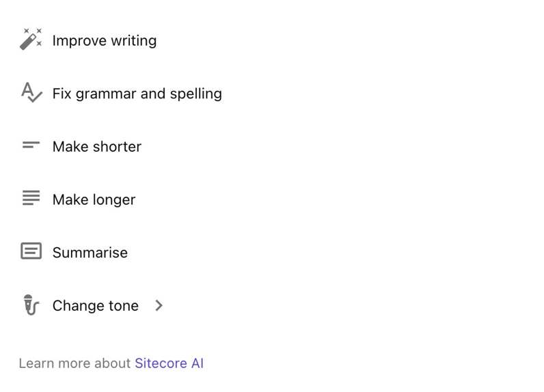Select the Improve writing option

point(105,40)
